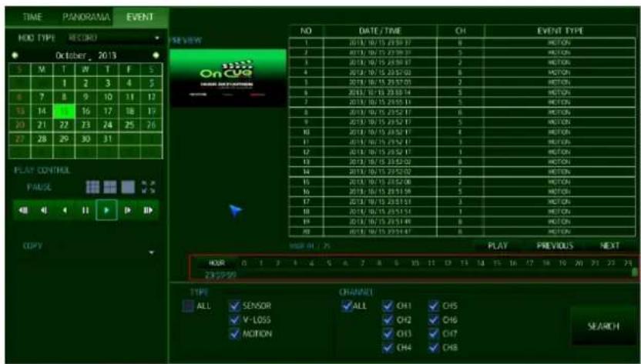Uncheck channel CH6

point(434,320)
